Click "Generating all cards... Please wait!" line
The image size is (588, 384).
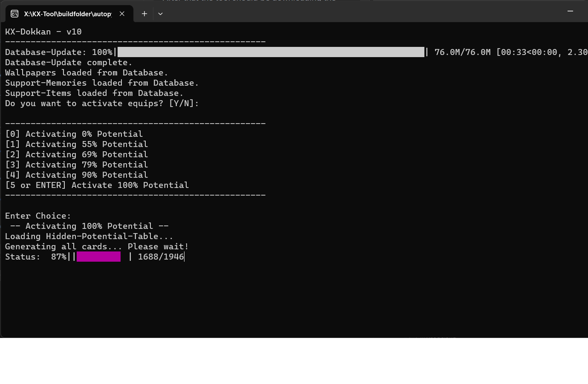click(x=97, y=246)
